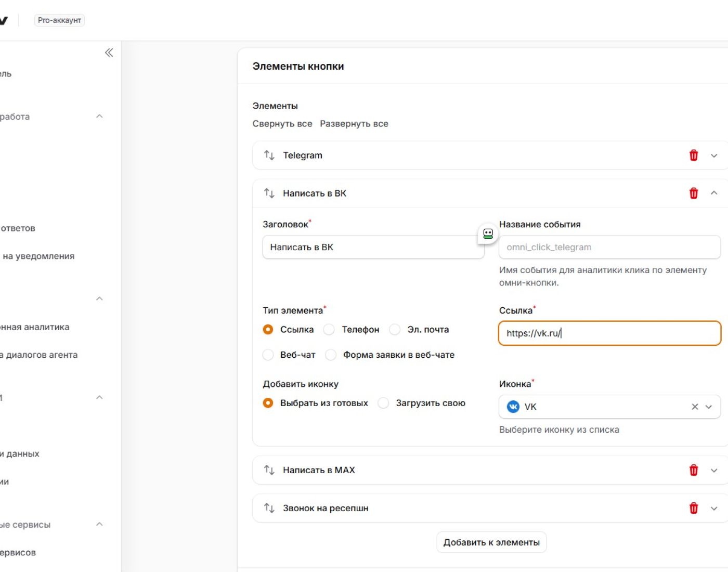The image size is (728, 572).
Task: Delete the Написать в ВК element
Action: point(693,193)
